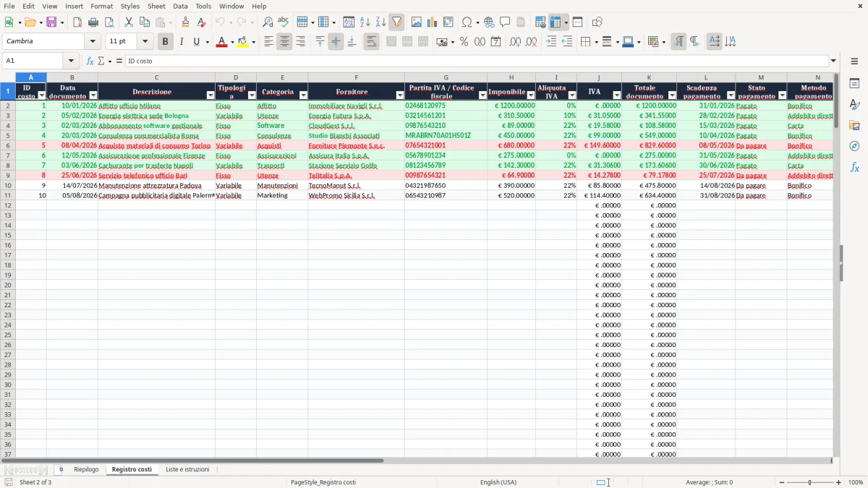Open the Font Size dropdown
Viewport: 868px width, 488px height.
[145, 41]
